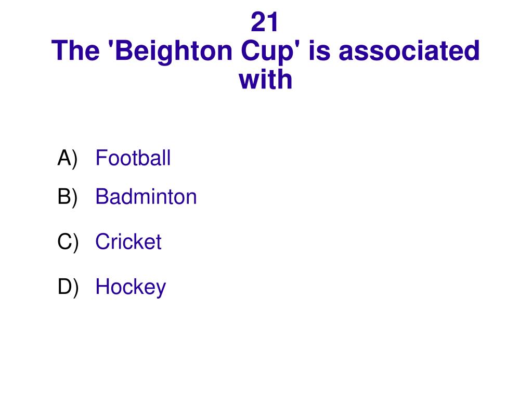532x399 pixels.
Task: Click the 'A)' option letter
Action: (x=68, y=158)
